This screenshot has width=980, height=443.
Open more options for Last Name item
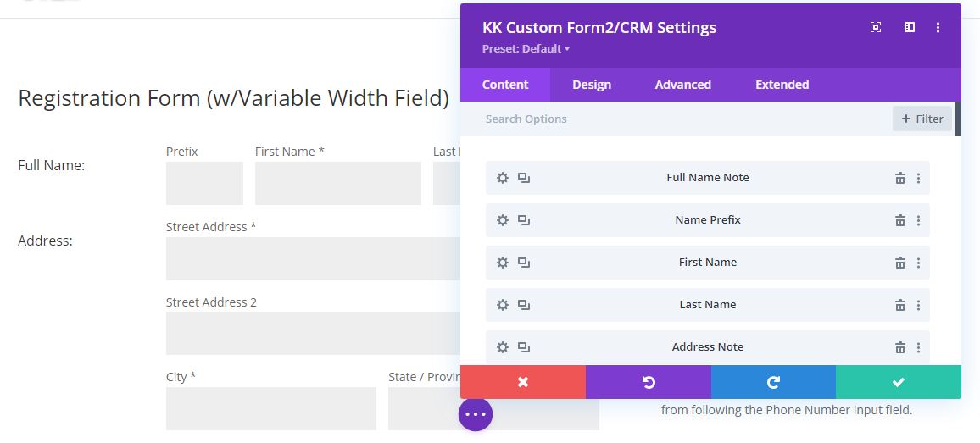click(918, 305)
